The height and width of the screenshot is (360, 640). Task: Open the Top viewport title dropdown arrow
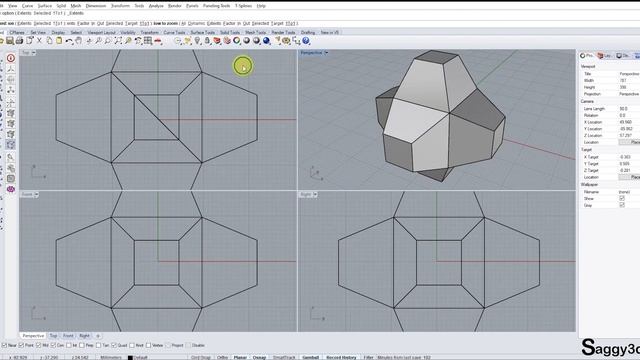[x=33, y=53]
